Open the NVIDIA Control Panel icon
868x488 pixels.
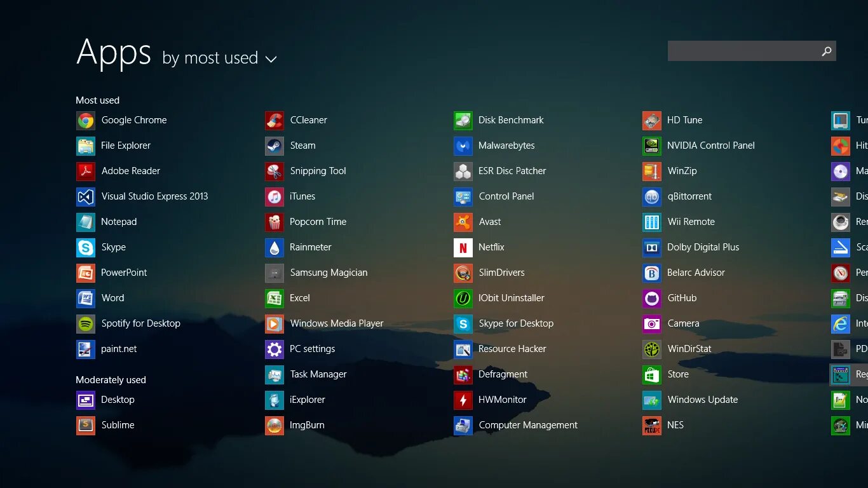click(x=652, y=146)
